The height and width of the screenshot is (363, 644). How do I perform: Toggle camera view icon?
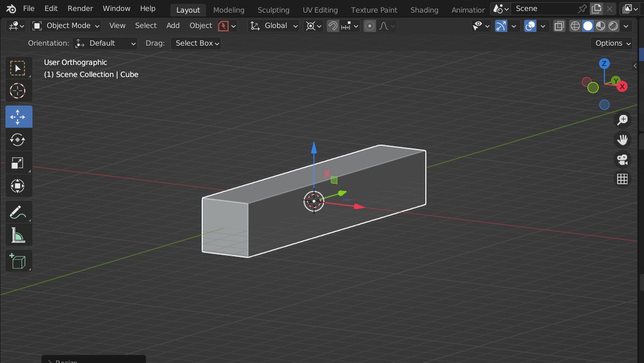pos(623,159)
